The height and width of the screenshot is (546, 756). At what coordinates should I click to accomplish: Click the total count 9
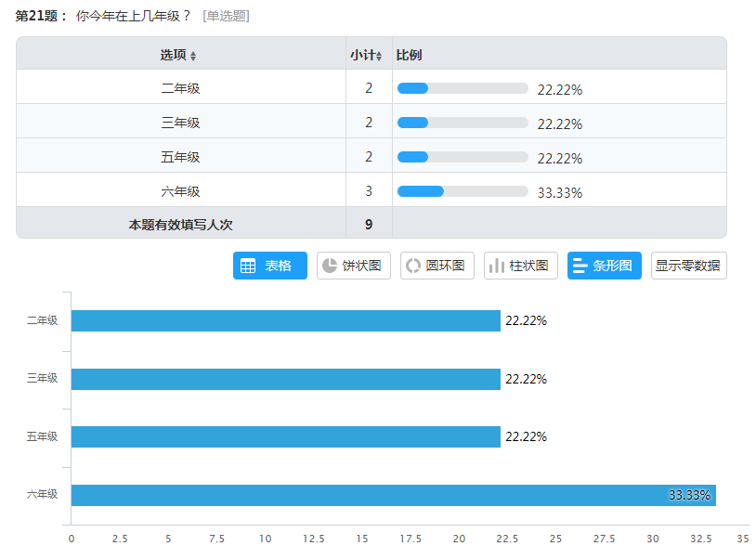click(369, 225)
